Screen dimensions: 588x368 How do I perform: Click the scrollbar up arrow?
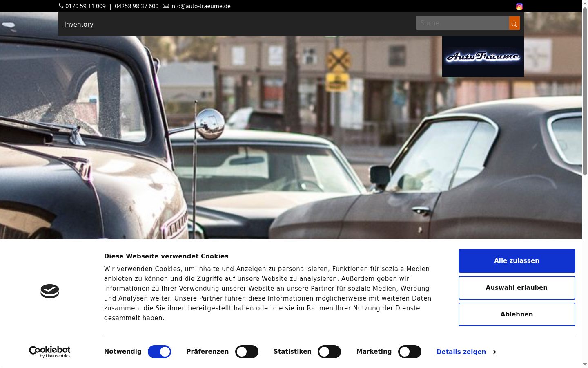pos(585,3)
